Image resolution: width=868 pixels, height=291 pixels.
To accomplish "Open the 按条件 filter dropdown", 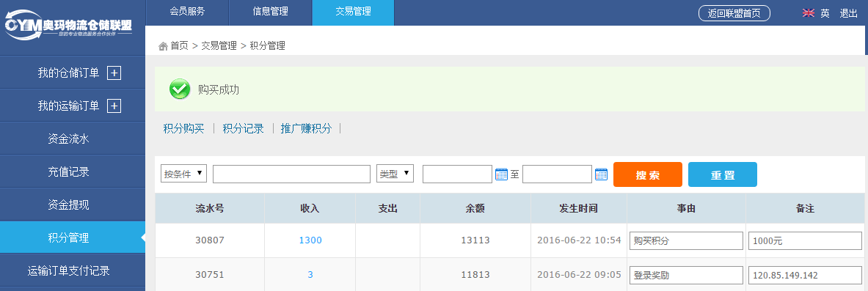I will 183,174.
